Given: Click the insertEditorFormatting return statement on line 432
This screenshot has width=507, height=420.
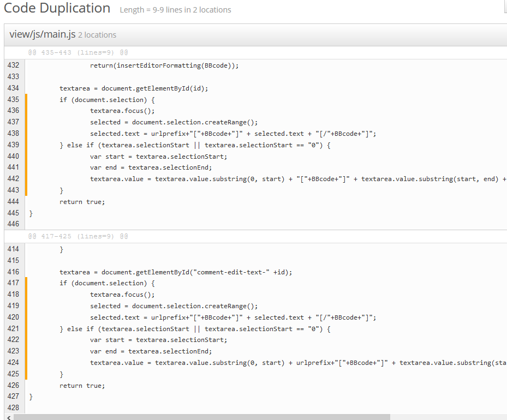Looking at the screenshot, I should (x=164, y=65).
